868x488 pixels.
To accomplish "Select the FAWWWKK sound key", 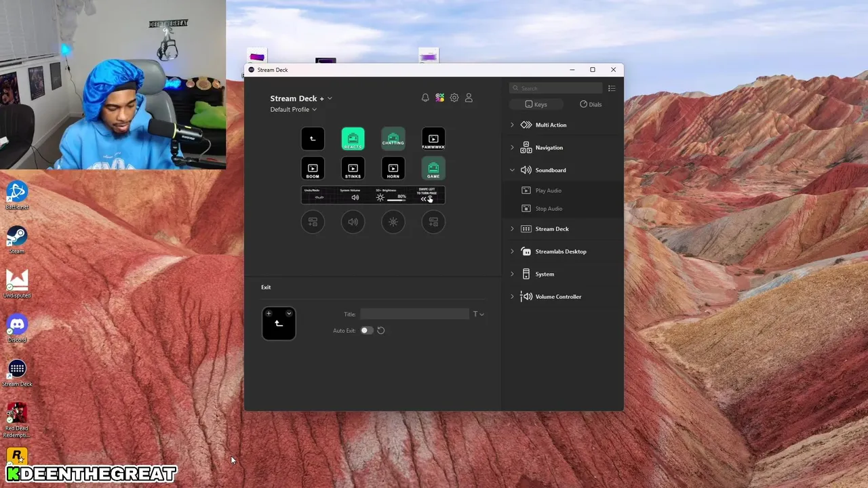I will tap(433, 139).
